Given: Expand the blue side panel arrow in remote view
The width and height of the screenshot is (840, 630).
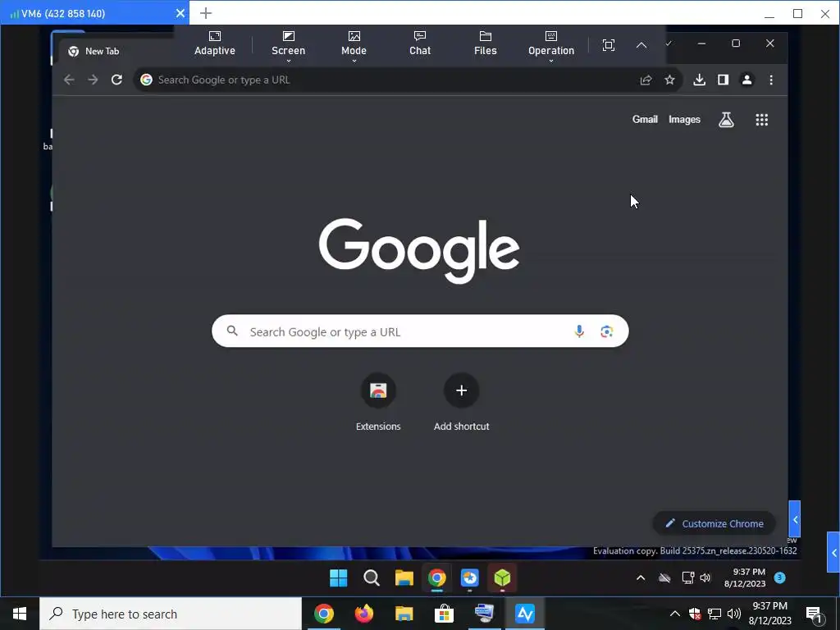Looking at the screenshot, I should click(795, 519).
